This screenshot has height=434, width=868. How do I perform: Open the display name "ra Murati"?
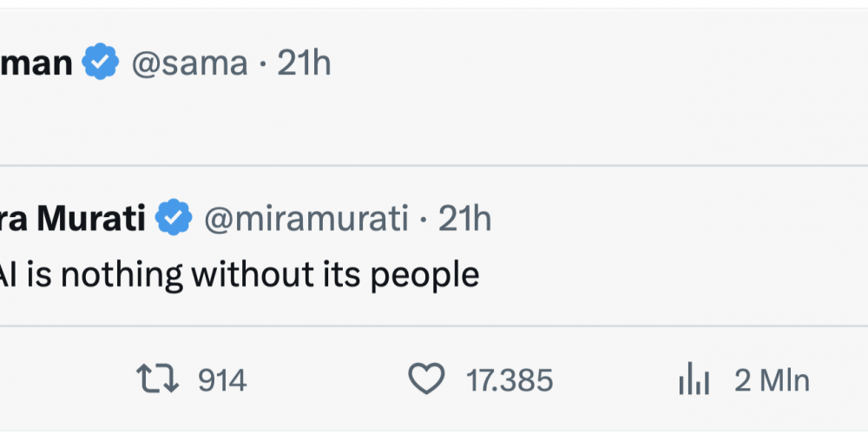[73, 219]
